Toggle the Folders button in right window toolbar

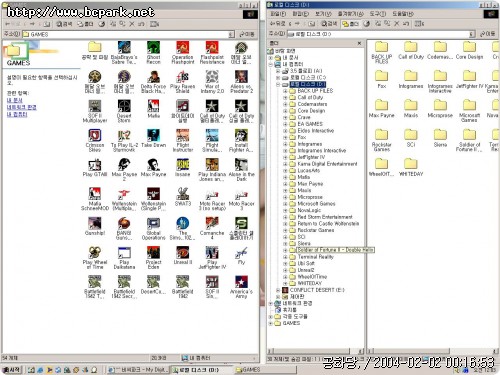(351, 24)
